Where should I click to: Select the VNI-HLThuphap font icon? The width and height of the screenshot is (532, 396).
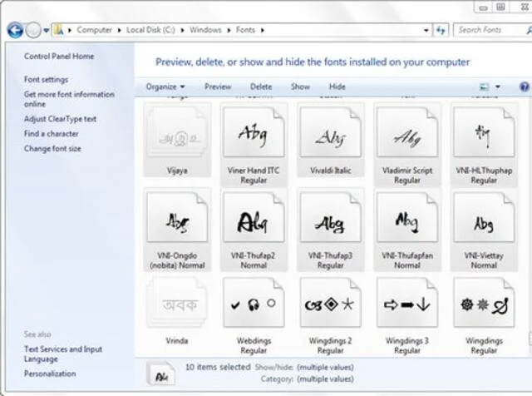pos(484,133)
